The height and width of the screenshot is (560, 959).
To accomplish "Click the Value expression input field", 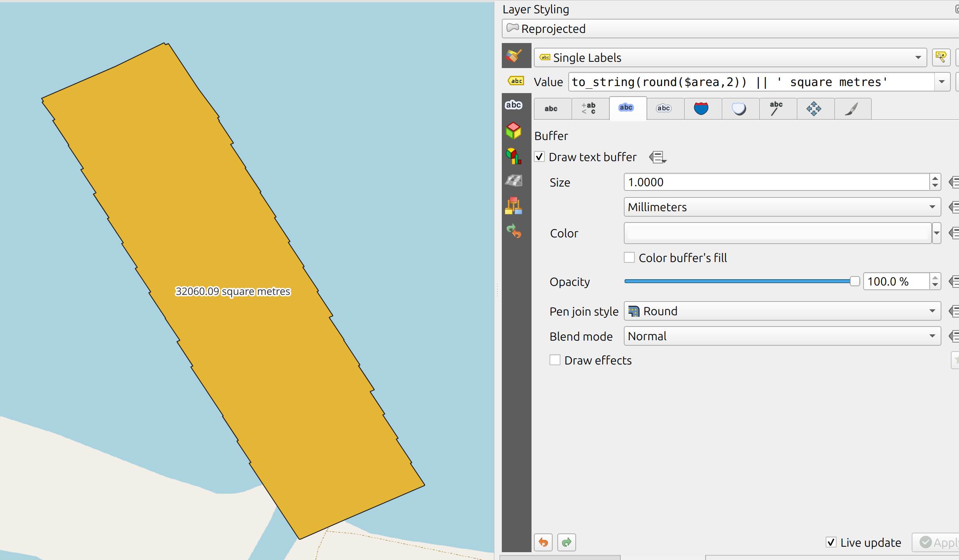I will tap(751, 82).
